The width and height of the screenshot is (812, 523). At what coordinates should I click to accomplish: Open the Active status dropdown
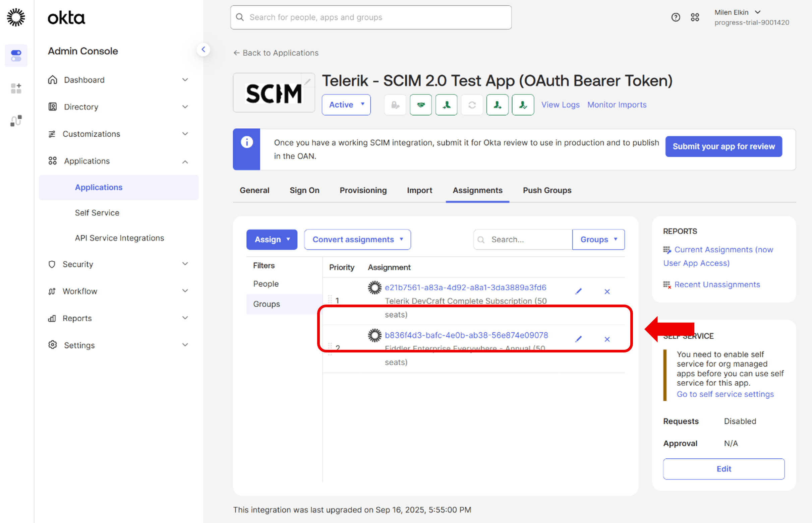coord(346,105)
